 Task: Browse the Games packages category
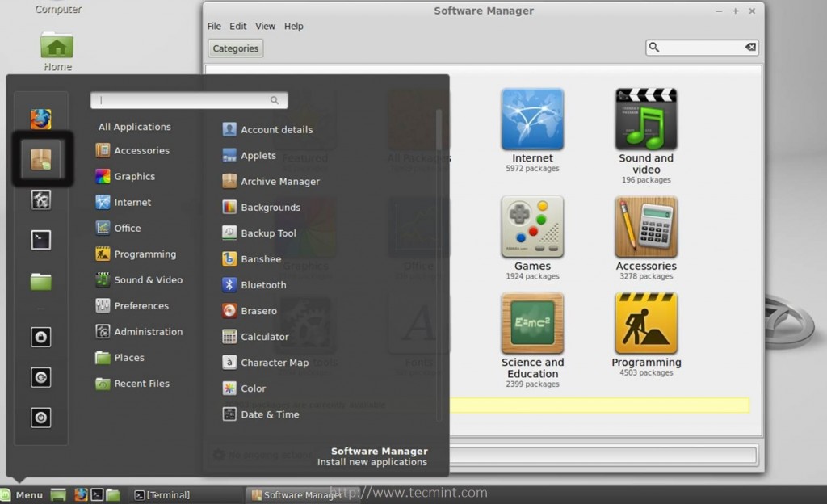(x=532, y=229)
